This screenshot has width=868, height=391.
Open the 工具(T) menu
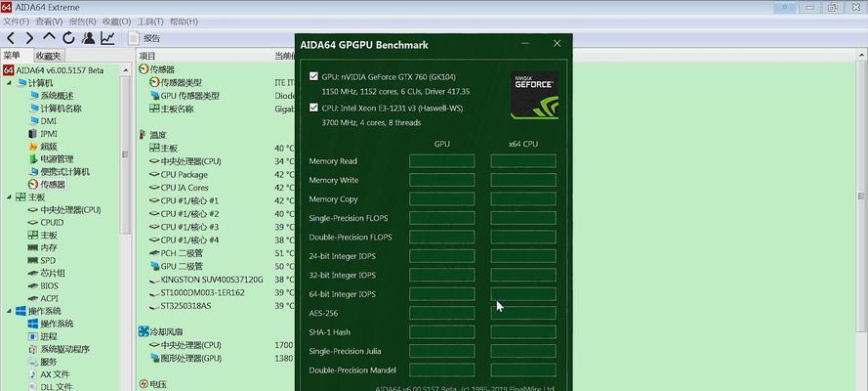[150, 22]
